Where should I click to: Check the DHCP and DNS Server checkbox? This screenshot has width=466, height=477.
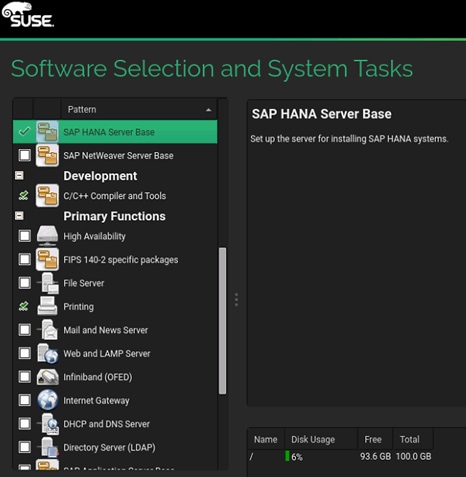coord(25,424)
